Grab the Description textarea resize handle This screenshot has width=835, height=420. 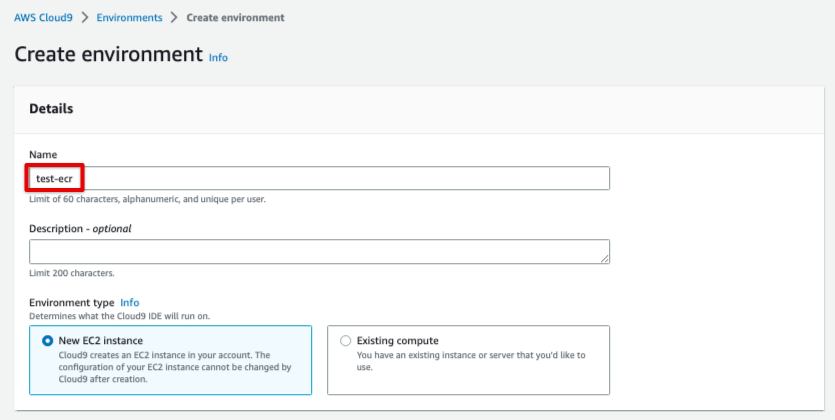[x=604, y=258]
